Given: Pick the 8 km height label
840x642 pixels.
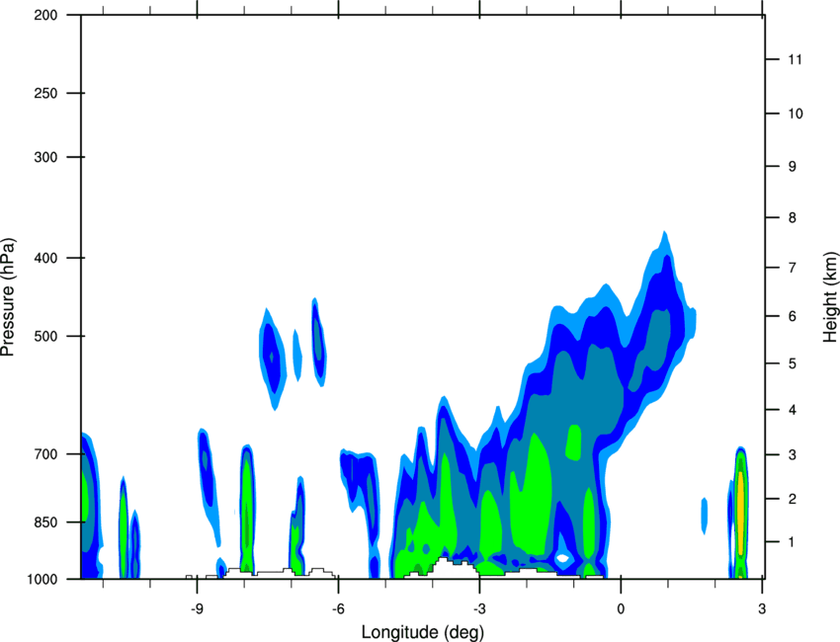Looking at the screenshot, I should pos(793,217).
